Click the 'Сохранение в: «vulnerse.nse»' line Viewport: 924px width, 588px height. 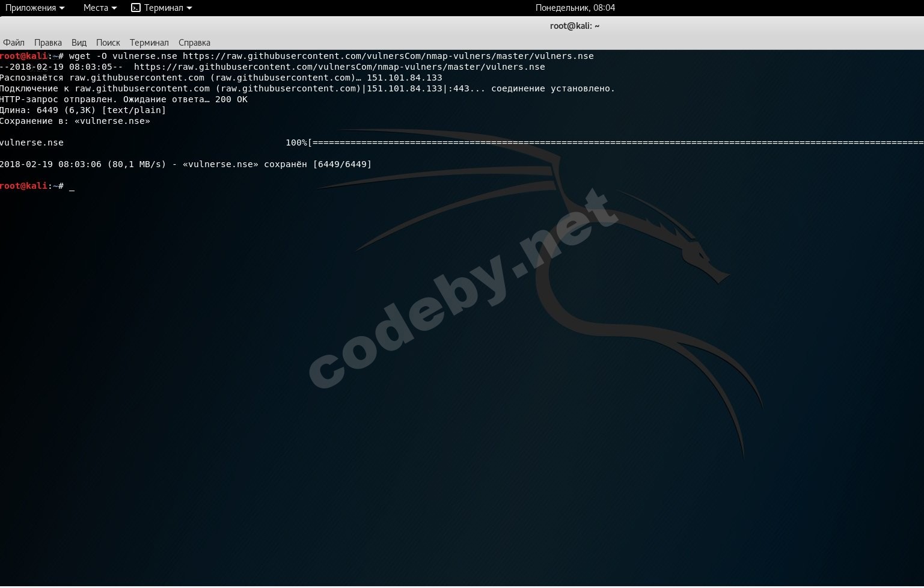coord(75,121)
